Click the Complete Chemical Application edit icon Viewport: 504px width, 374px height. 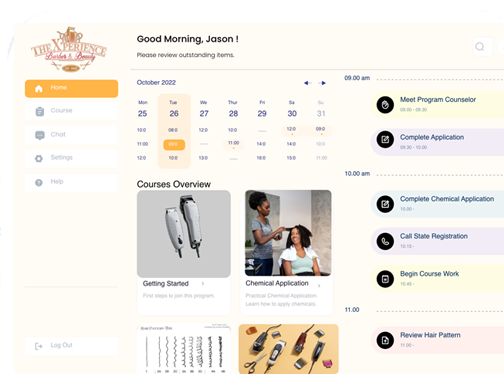pyautogui.click(x=385, y=204)
